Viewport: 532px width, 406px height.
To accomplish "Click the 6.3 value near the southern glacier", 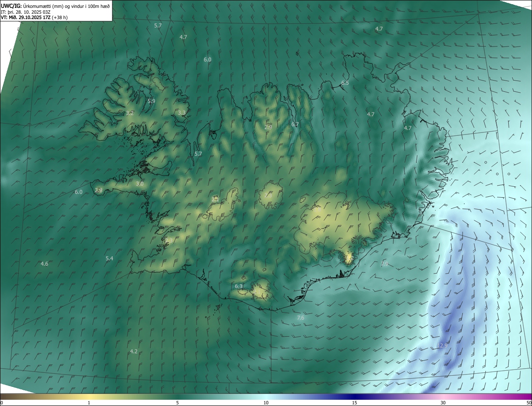I will 239,286.
